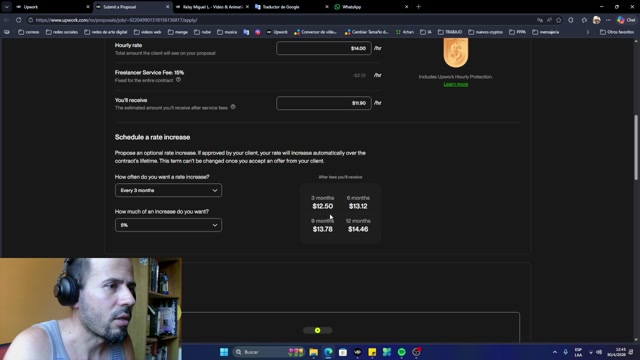The width and height of the screenshot is (640, 360).
Task: Select the 12 months $14.46 value
Action: coord(358,229)
